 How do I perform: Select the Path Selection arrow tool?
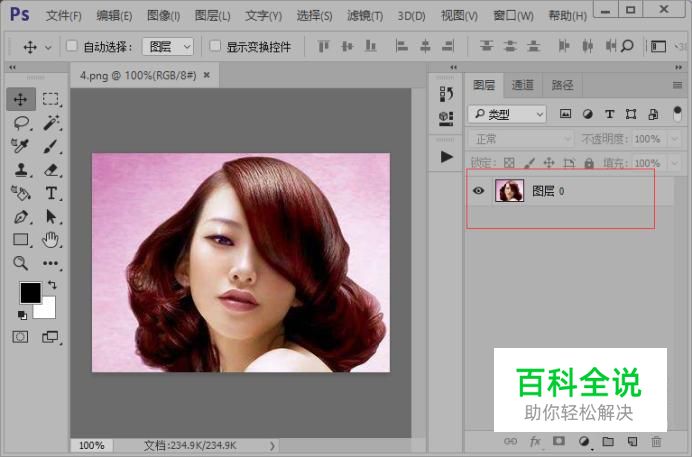51,217
